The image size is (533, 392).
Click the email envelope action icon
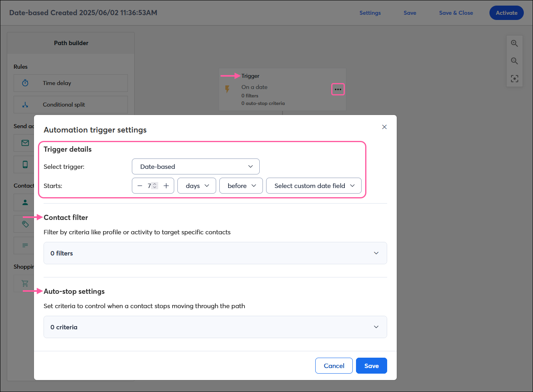click(x=25, y=143)
